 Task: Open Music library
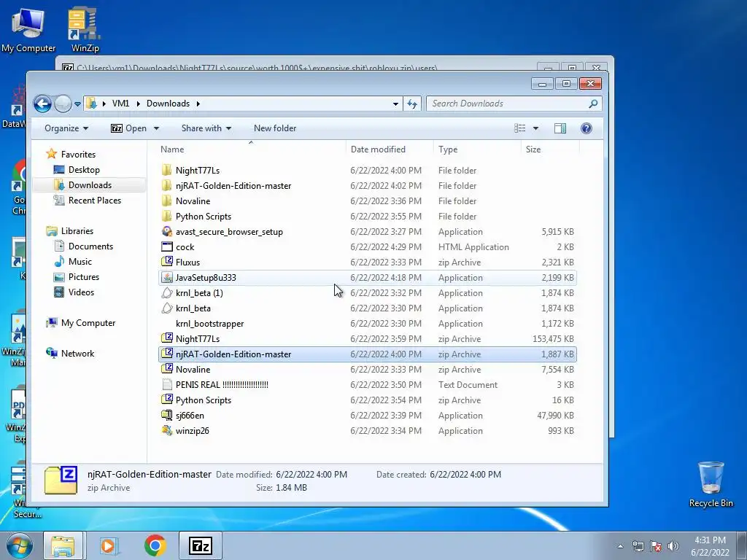tap(74, 262)
